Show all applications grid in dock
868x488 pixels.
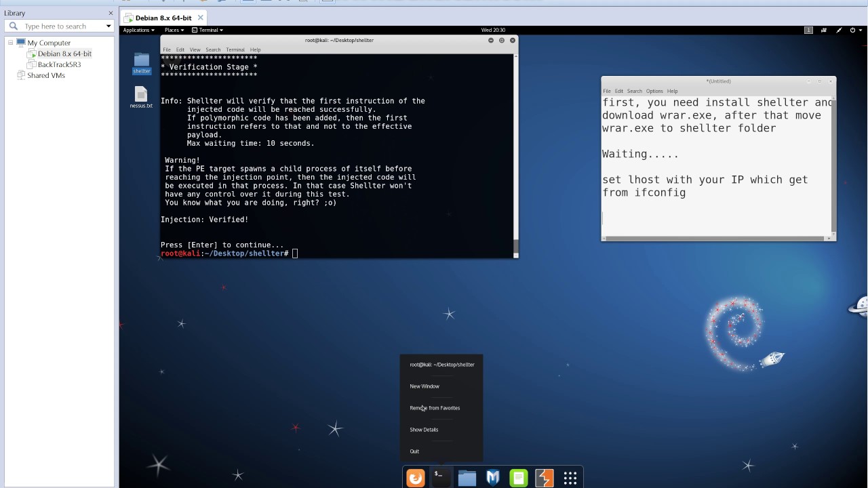[x=570, y=478]
